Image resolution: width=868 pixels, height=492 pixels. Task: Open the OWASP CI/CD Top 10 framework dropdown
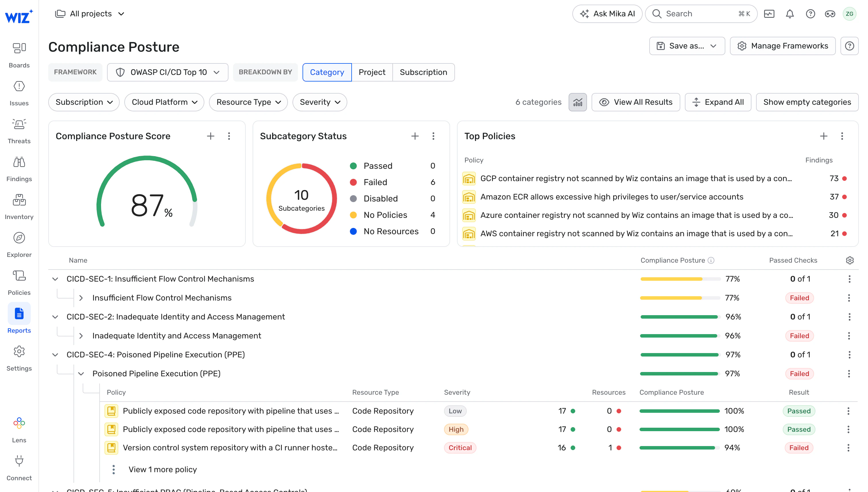[168, 72]
